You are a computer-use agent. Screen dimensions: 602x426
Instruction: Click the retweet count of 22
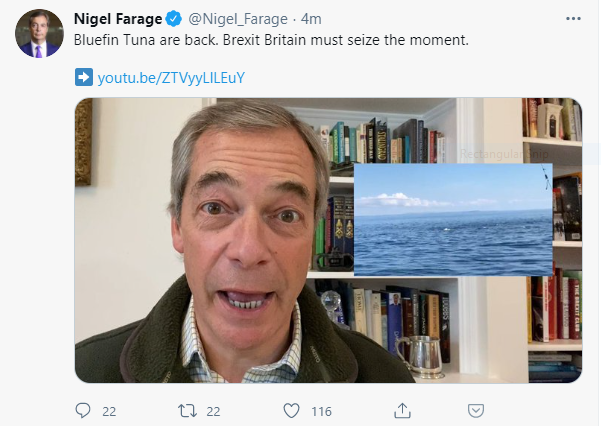[x=213, y=410]
